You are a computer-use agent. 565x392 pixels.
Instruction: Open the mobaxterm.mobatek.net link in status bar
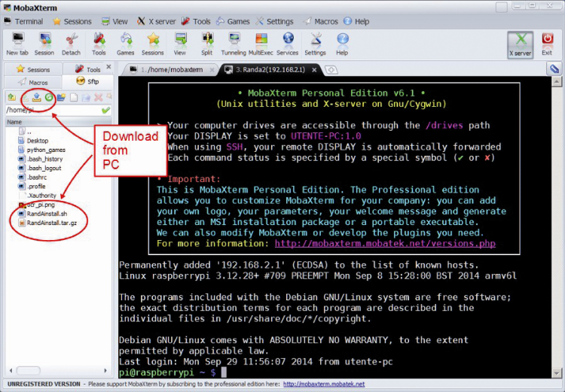324,384
